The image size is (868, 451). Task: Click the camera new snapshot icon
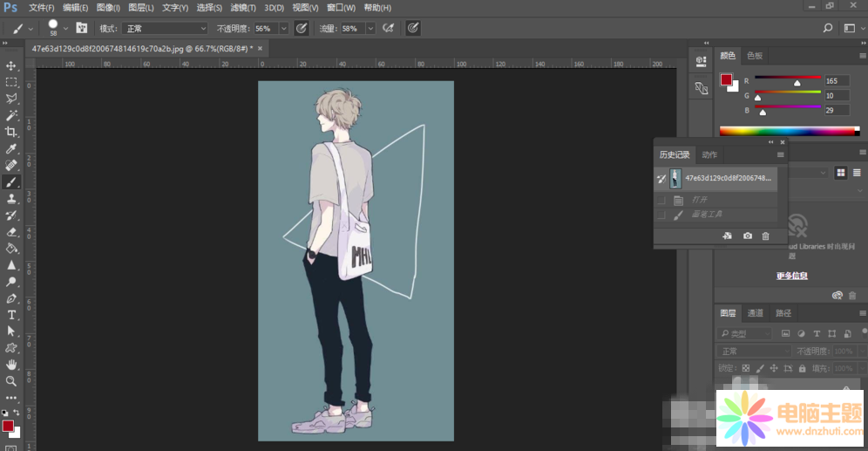coord(747,236)
